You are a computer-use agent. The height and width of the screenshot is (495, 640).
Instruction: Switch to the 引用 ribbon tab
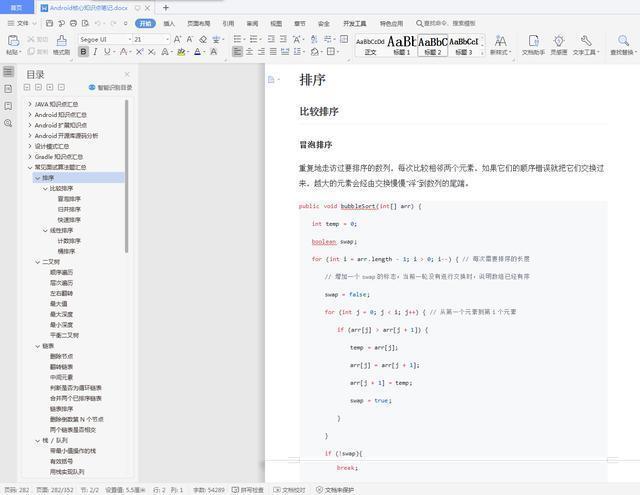[228, 23]
